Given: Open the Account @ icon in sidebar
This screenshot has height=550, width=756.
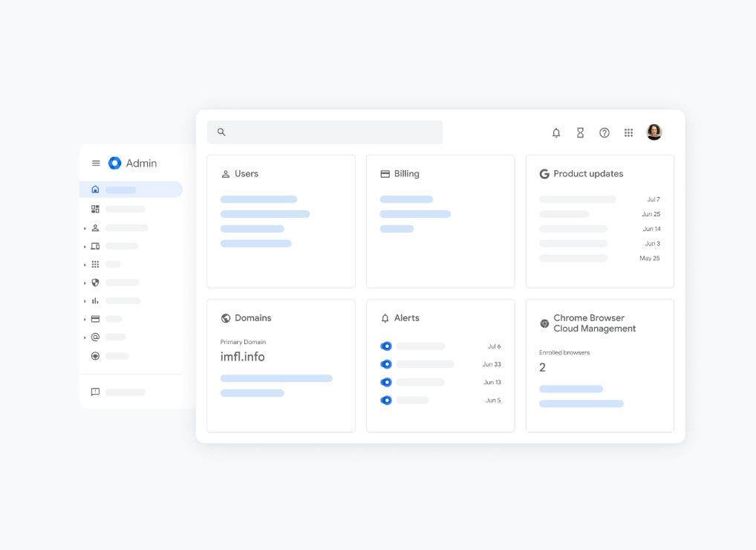Looking at the screenshot, I should (x=96, y=337).
